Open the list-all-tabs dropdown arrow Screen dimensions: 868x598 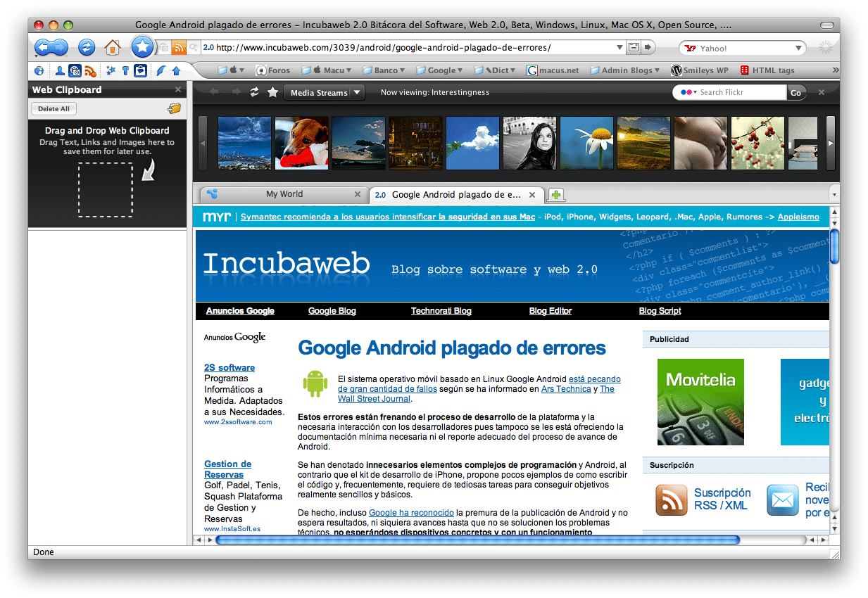834,195
